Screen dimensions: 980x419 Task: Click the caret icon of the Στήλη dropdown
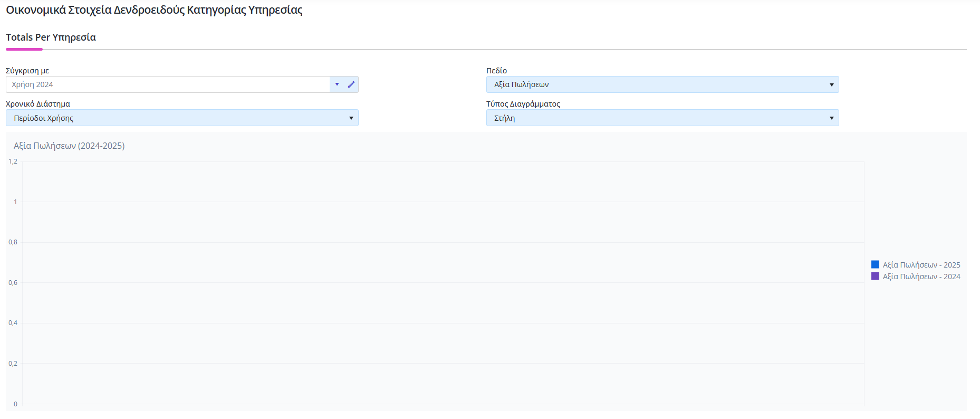click(x=832, y=118)
